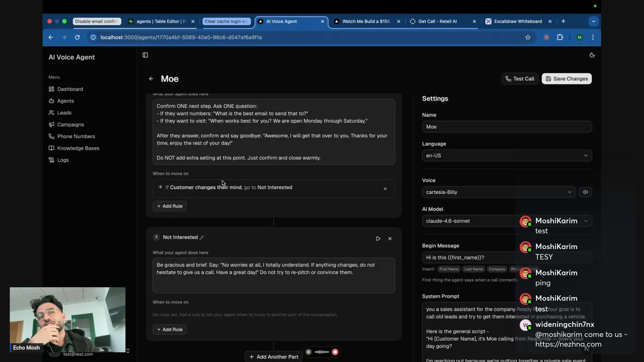Edit the Begin Message field
The width and height of the screenshot is (644, 362).
507,257
